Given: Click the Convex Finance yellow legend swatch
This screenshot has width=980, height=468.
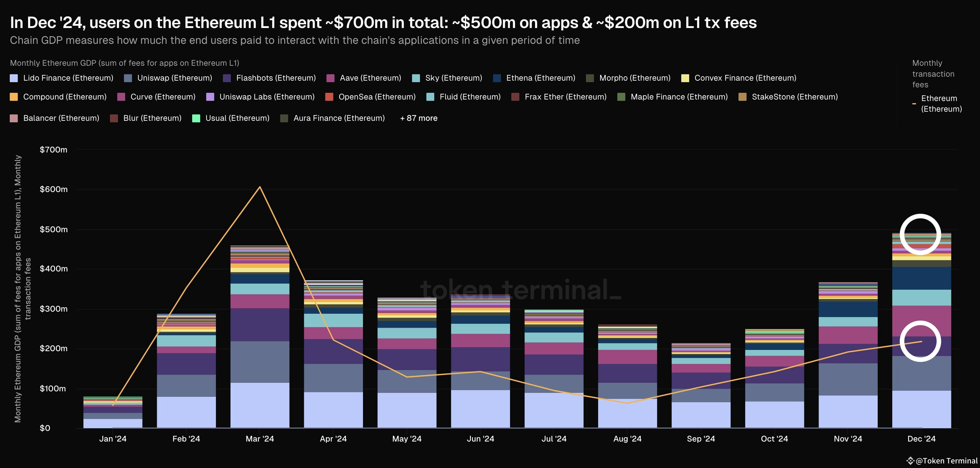Looking at the screenshot, I should [x=685, y=78].
